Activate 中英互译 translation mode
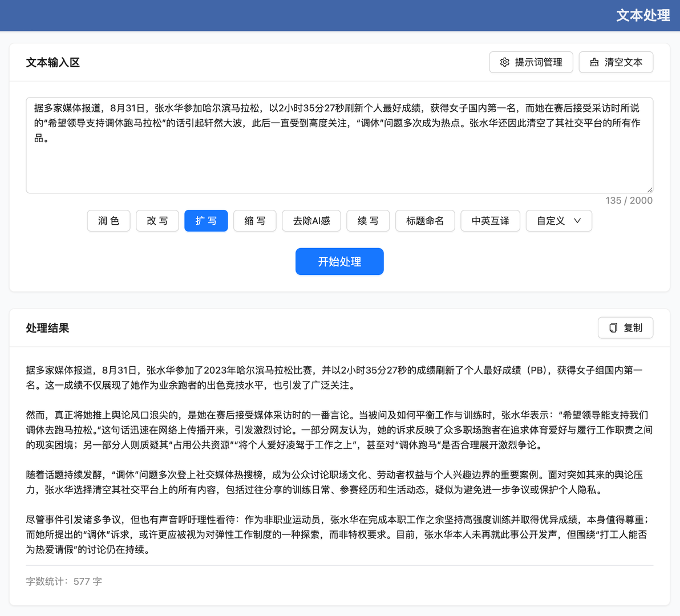Image resolution: width=680 pixels, height=616 pixels. click(x=490, y=221)
